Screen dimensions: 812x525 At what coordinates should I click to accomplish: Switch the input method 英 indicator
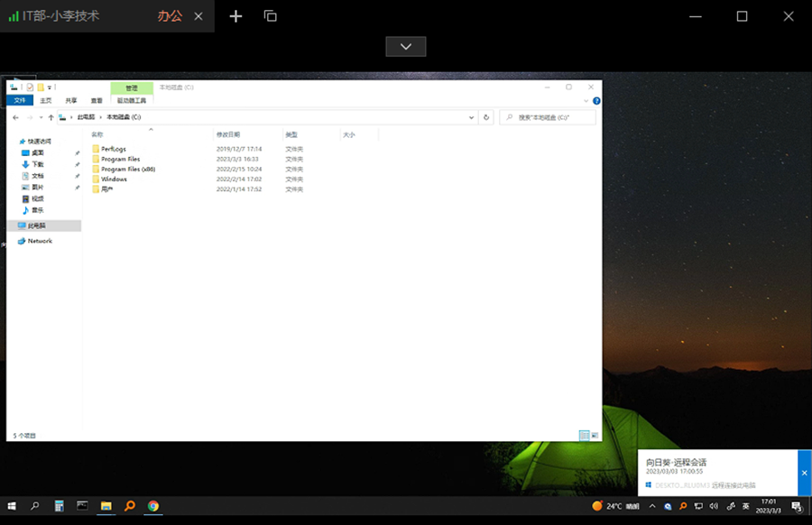tap(746, 506)
